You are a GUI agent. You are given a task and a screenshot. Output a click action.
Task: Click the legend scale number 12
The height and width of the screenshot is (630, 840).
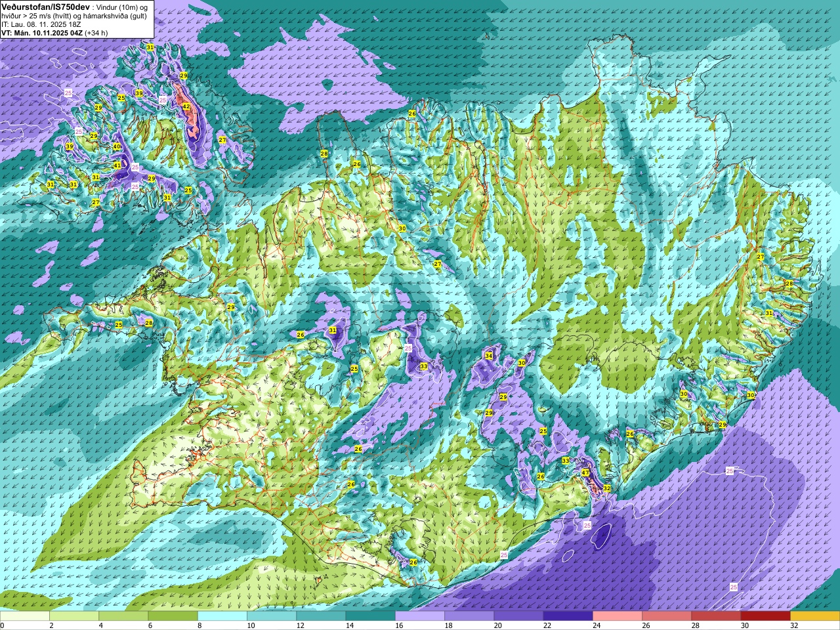click(301, 625)
